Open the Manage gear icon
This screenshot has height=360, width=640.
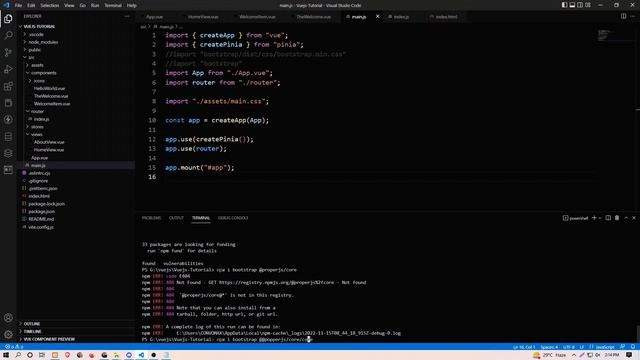(8, 334)
